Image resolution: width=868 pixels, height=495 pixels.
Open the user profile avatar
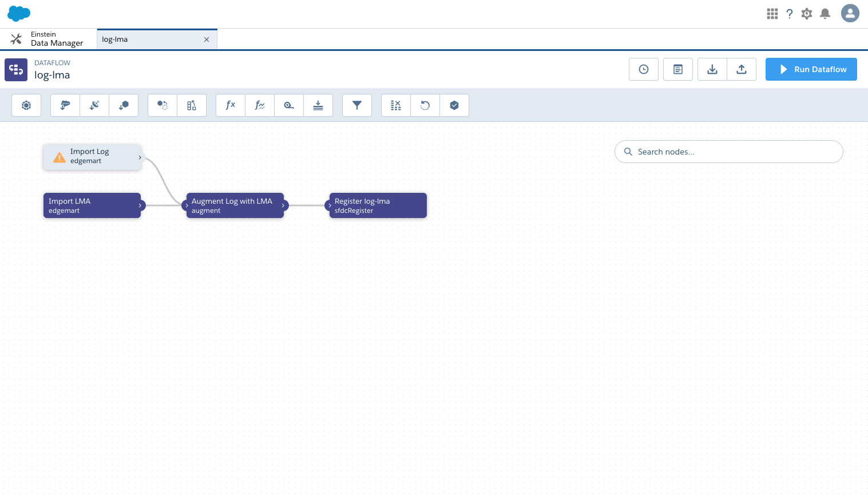point(850,13)
